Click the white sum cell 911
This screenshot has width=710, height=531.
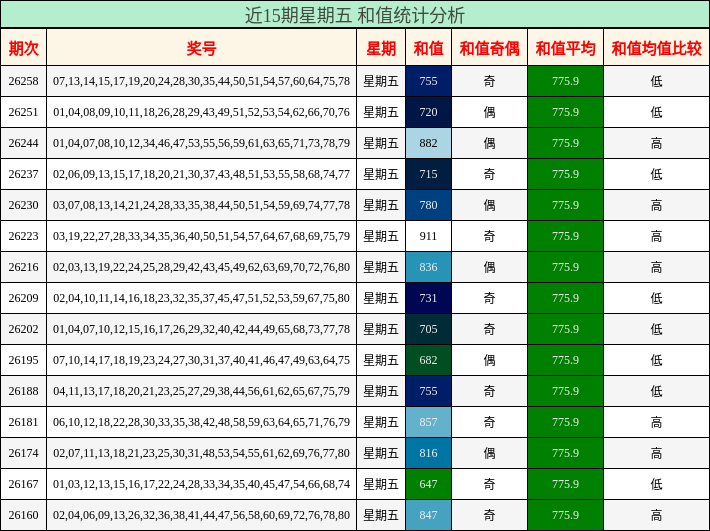tap(428, 236)
